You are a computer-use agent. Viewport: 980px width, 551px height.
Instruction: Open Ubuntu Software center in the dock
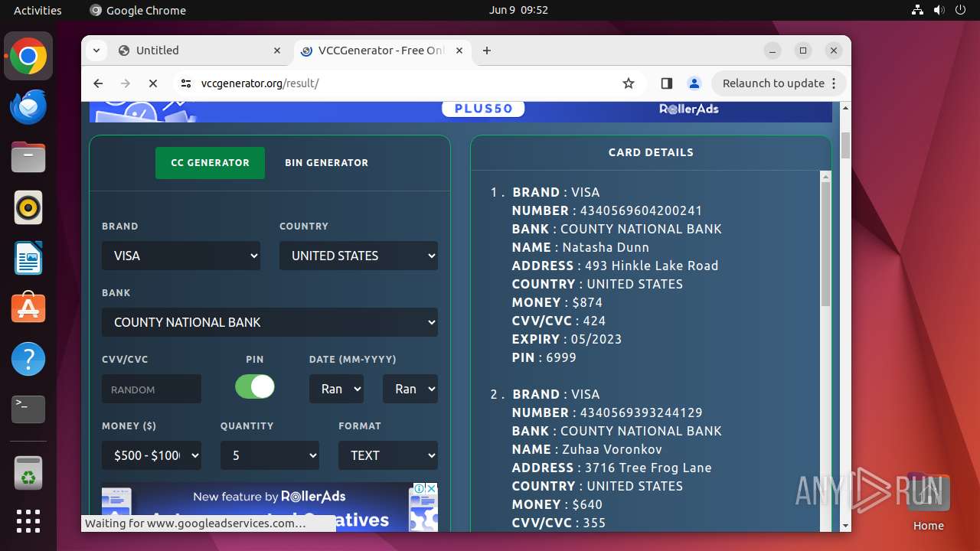coord(28,308)
